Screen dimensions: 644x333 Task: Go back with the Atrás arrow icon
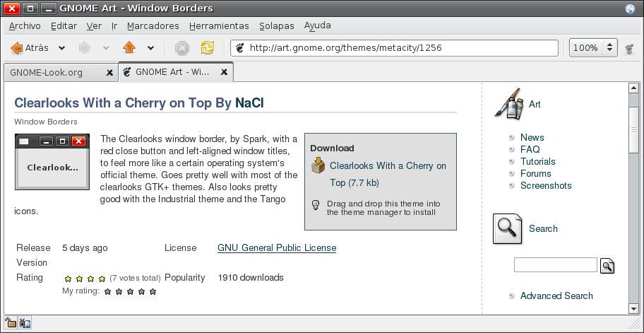point(17,48)
